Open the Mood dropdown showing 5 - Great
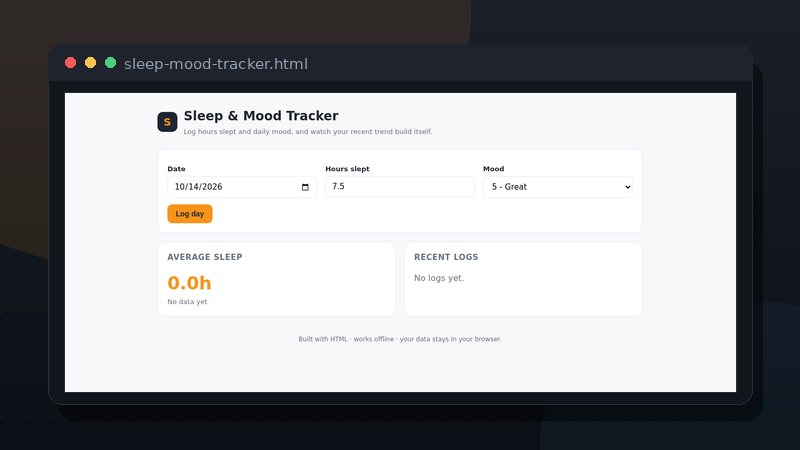The height and width of the screenshot is (450, 800). pos(558,187)
